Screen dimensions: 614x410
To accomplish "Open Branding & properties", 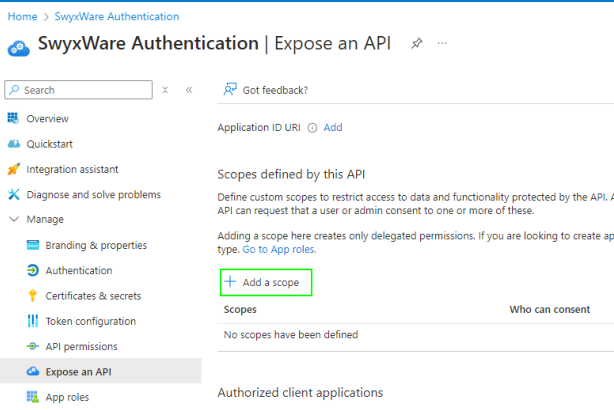I will 96,245.
